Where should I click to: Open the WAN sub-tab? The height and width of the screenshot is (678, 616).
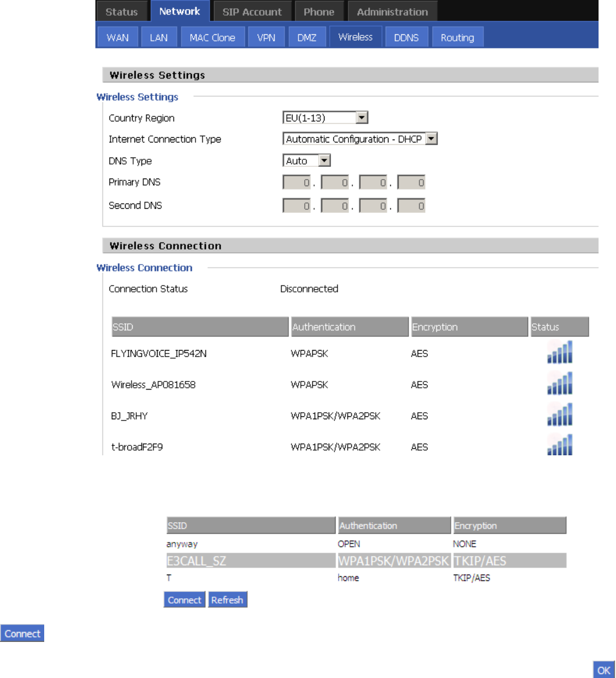tap(117, 38)
